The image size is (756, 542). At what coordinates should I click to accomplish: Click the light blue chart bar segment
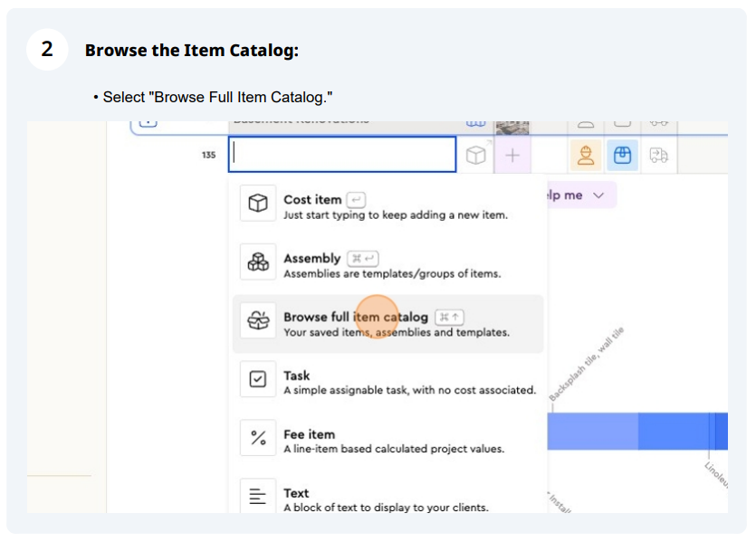pos(592,432)
